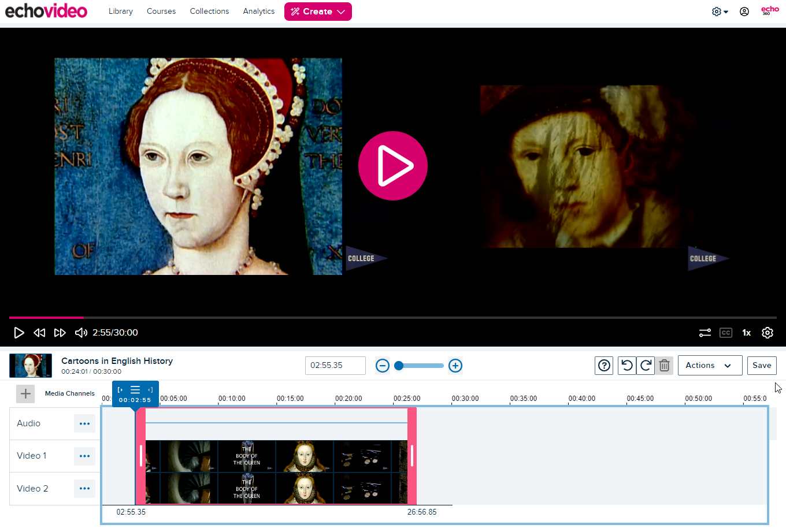
Task: Click the Media Channels label
Action: pos(70,393)
